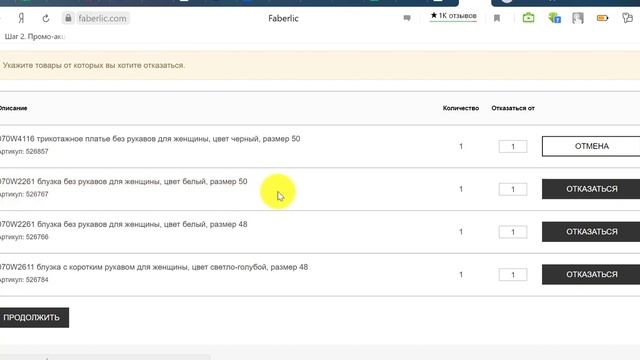Open the reviews comment bubble icon
The width and height of the screenshot is (640, 360).
click(x=407, y=18)
